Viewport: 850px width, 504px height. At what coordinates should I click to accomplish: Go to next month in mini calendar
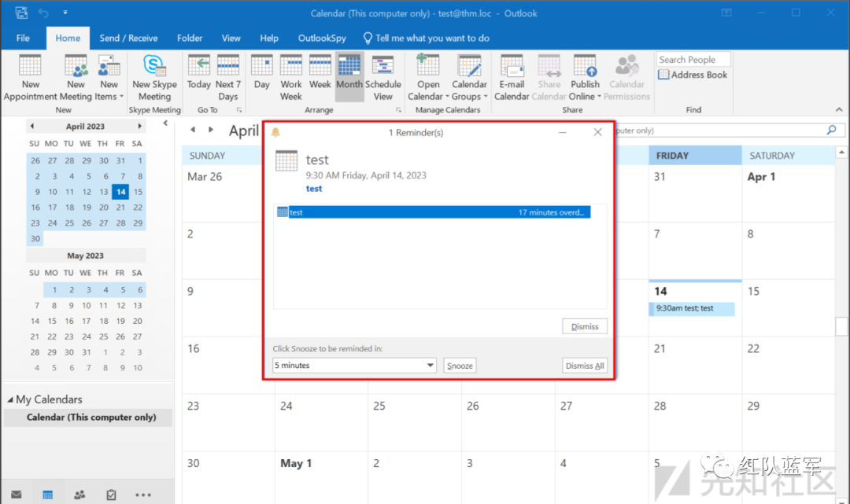pos(139,126)
